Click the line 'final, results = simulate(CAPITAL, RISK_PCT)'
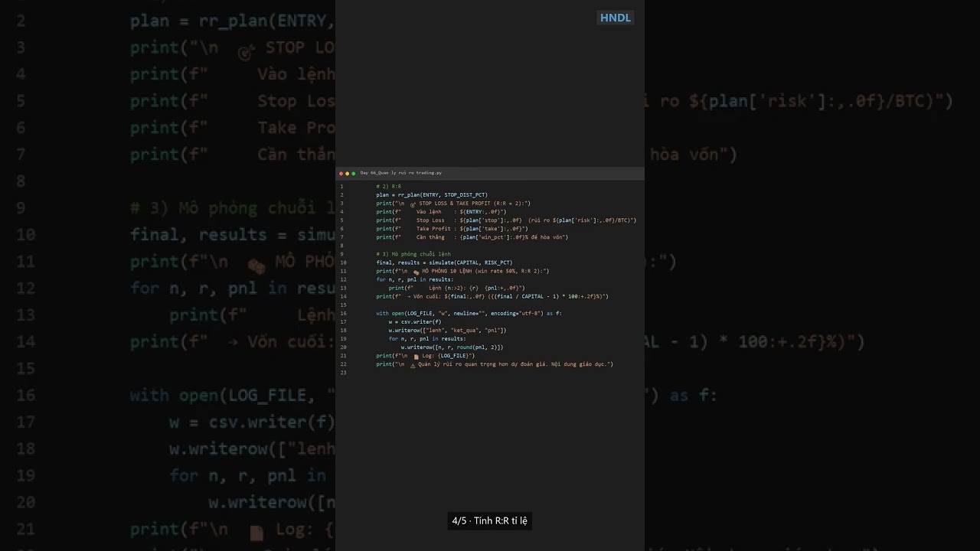 [x=444, y=262]
